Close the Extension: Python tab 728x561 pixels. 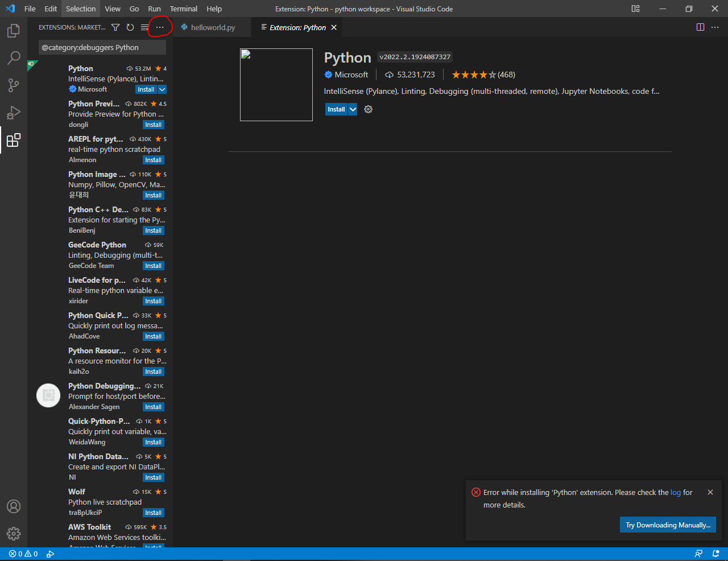tap(334, 27)
